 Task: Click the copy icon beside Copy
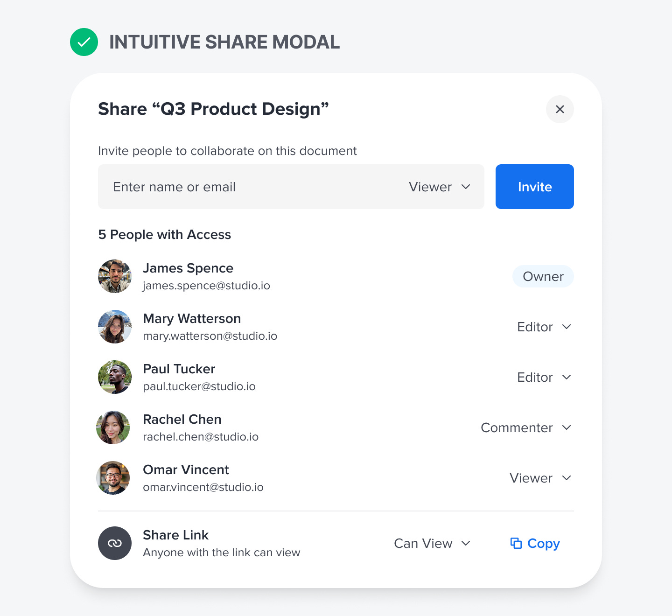click(x=516, y=543)
